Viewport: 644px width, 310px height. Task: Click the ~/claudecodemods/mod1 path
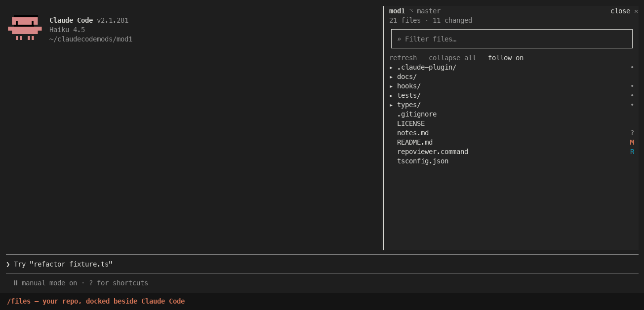[91, 39]
